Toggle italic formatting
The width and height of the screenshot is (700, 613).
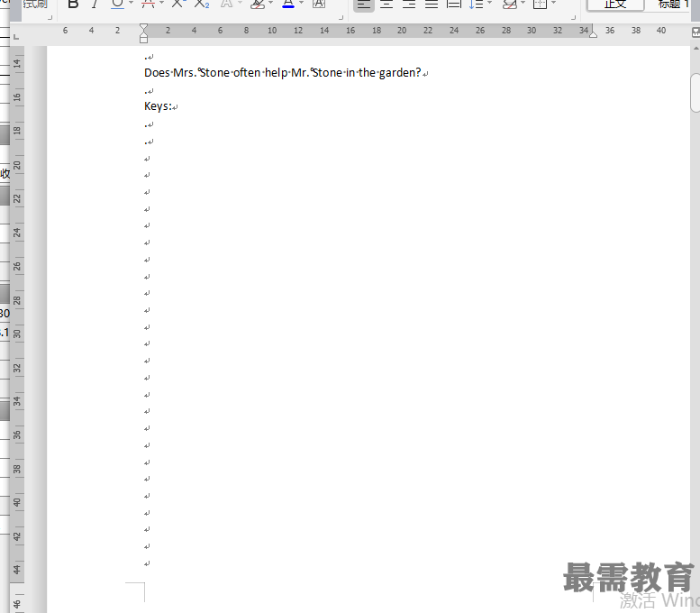(95, 4)
